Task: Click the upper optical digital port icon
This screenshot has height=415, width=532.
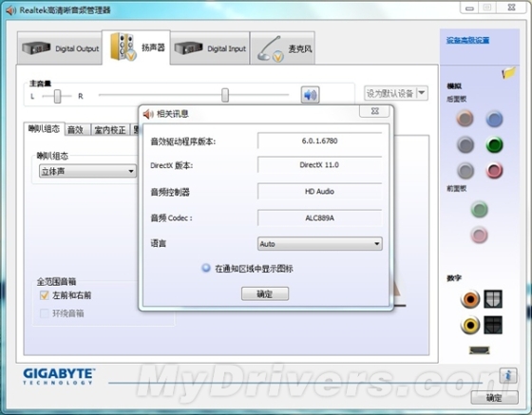Action: [x=493, y=299]
